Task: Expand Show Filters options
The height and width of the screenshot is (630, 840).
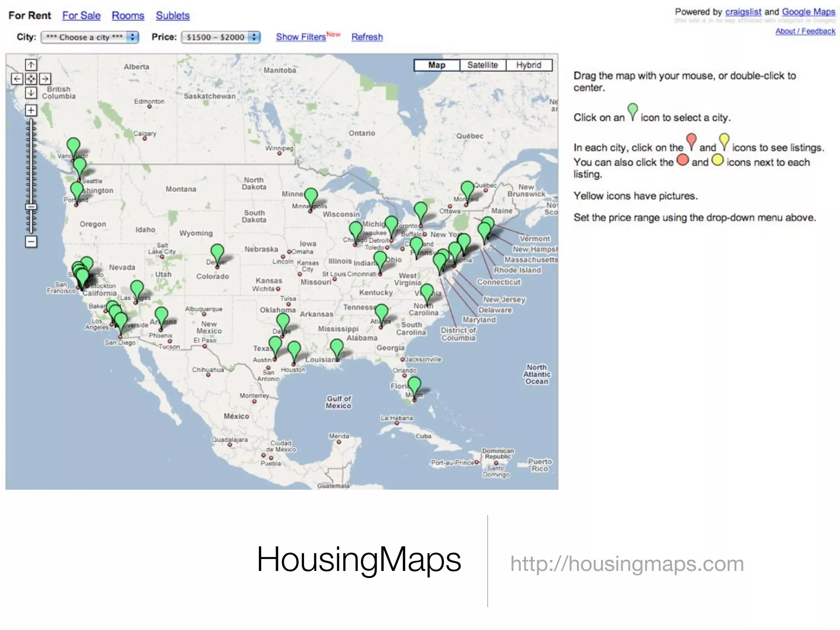Action: pos(301,37)
